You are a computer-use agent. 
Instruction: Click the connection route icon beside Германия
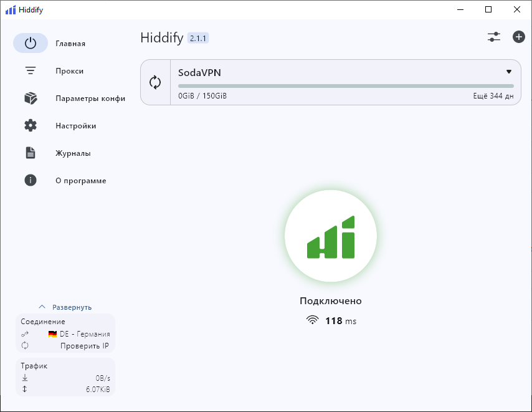tap(25, 334)
